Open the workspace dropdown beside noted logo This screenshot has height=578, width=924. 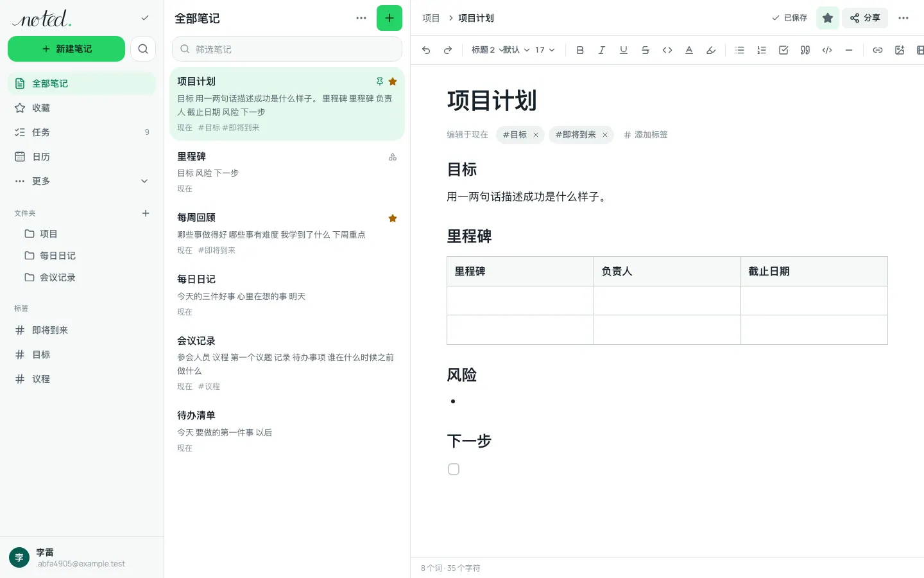[x=145, y=18]
